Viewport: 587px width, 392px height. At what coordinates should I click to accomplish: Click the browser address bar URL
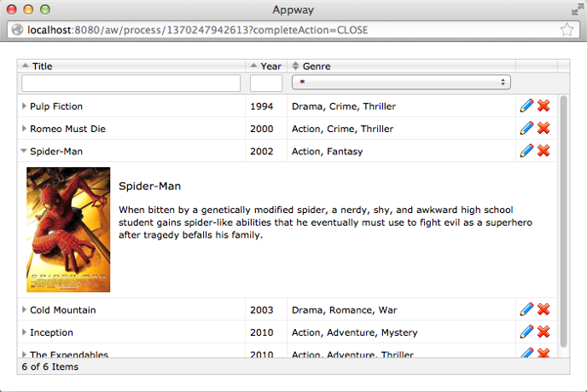click(x=198, y=30)
